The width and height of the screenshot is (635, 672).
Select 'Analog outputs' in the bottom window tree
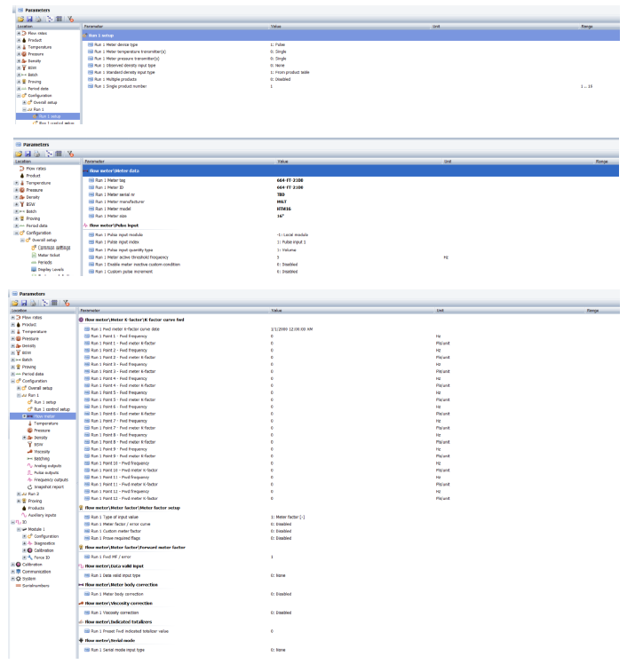point(48,466)
